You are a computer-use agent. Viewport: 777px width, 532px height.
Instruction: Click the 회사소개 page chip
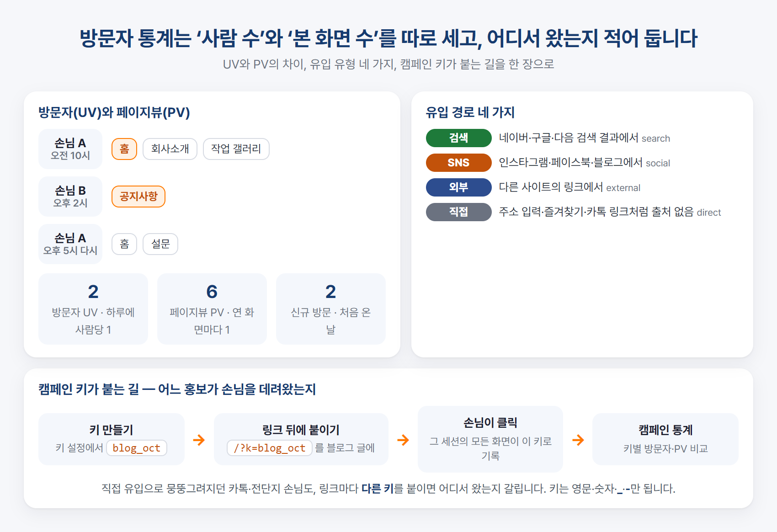[x=170, y=149]
